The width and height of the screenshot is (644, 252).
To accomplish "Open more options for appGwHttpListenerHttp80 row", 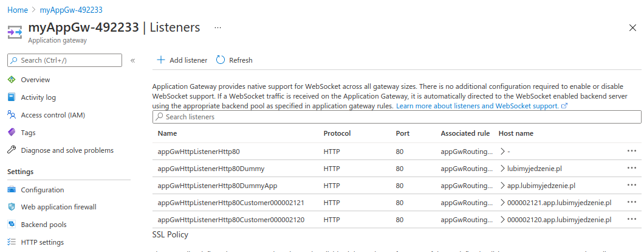I will coord(632,151).
